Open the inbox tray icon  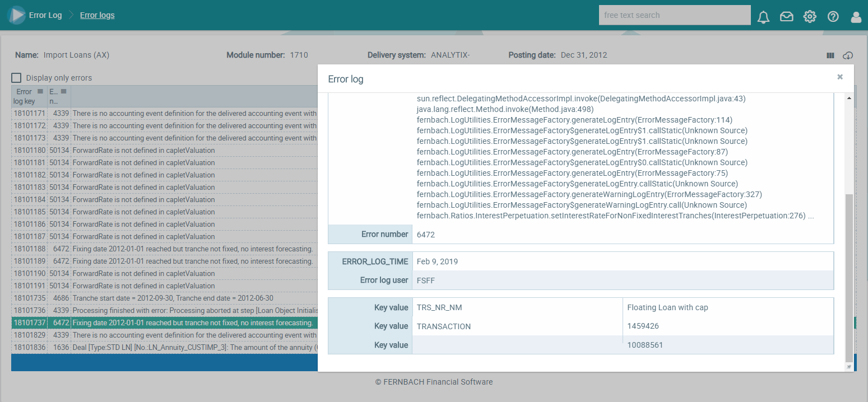pos(786,17)
